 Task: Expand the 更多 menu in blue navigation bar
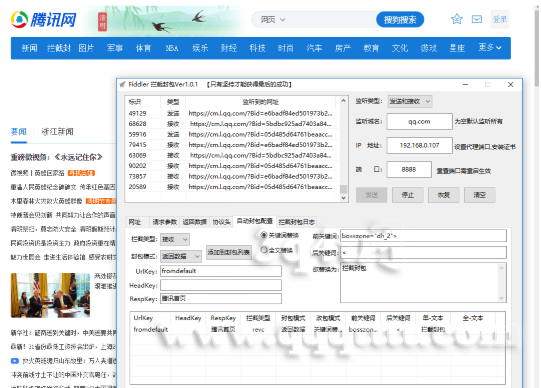click(490, 48)
